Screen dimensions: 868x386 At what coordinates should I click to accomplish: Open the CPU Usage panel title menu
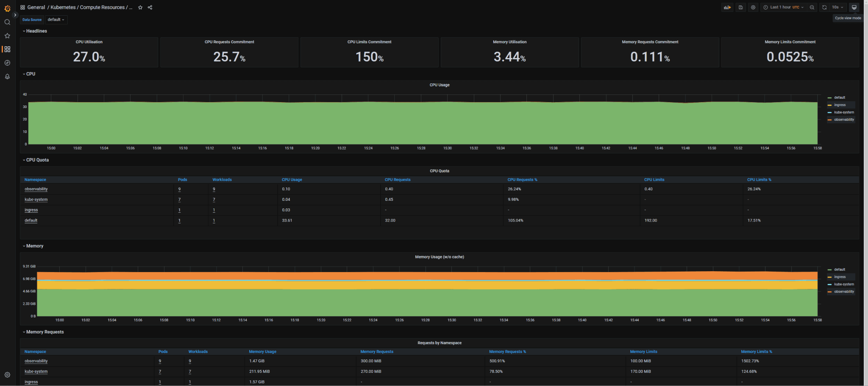click(x=440, y=85)
